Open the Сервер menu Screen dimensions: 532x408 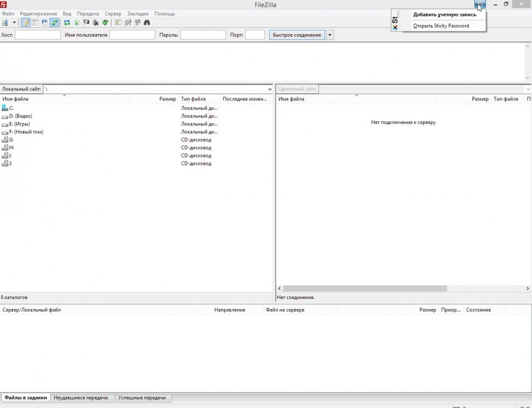pyautogui.click(x=113, y=13)
